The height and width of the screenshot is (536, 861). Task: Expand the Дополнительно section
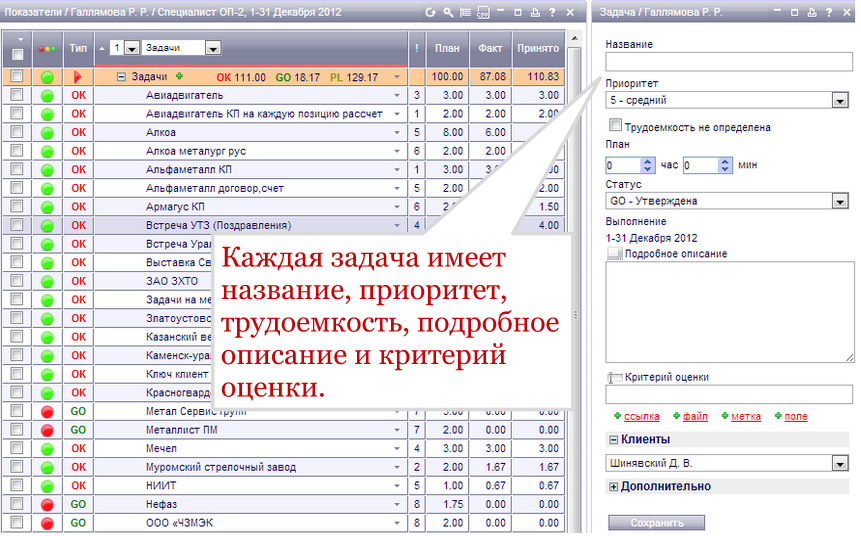[613, 488]
